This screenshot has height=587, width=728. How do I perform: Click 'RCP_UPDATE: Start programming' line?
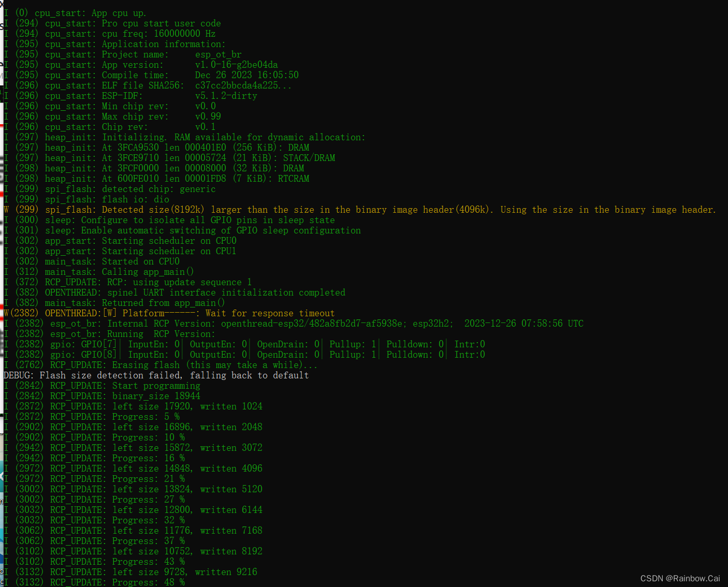click(102, 386)
